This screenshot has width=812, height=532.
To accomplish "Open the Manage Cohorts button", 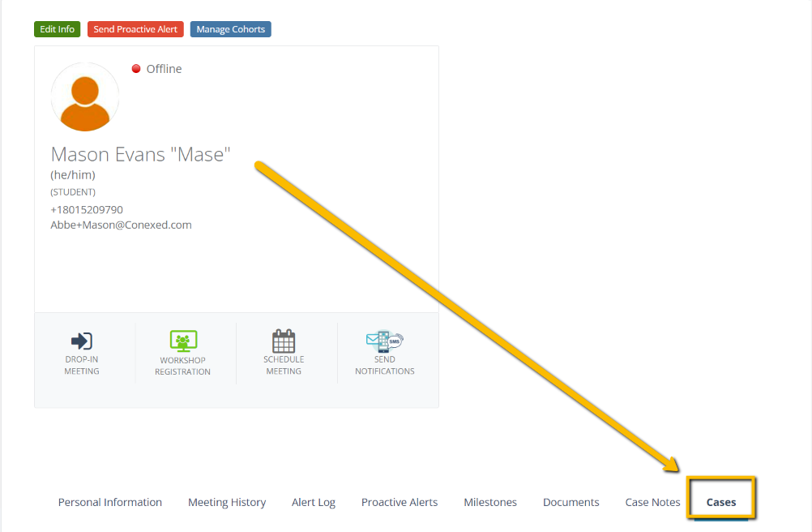I will click(x=230, y=29).
